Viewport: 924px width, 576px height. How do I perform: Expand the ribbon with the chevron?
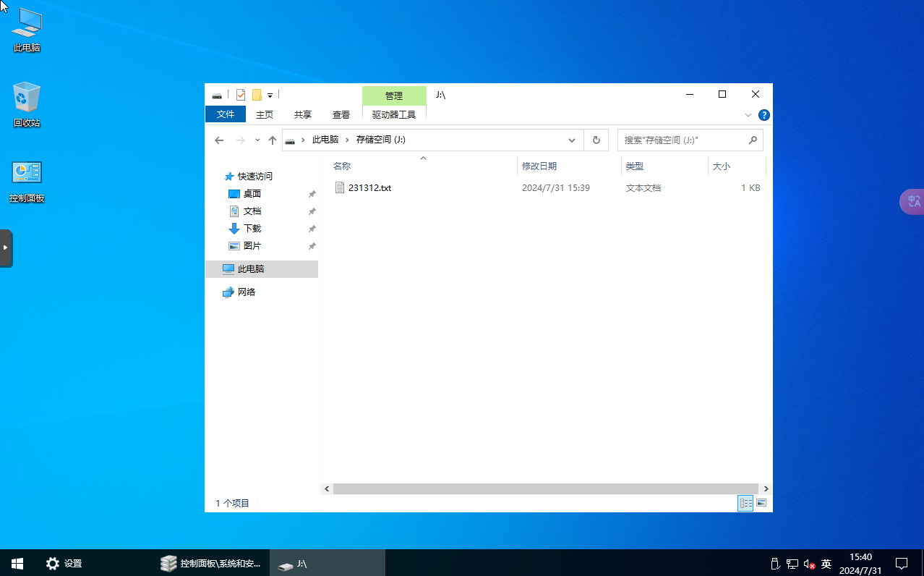click(748, 115)
